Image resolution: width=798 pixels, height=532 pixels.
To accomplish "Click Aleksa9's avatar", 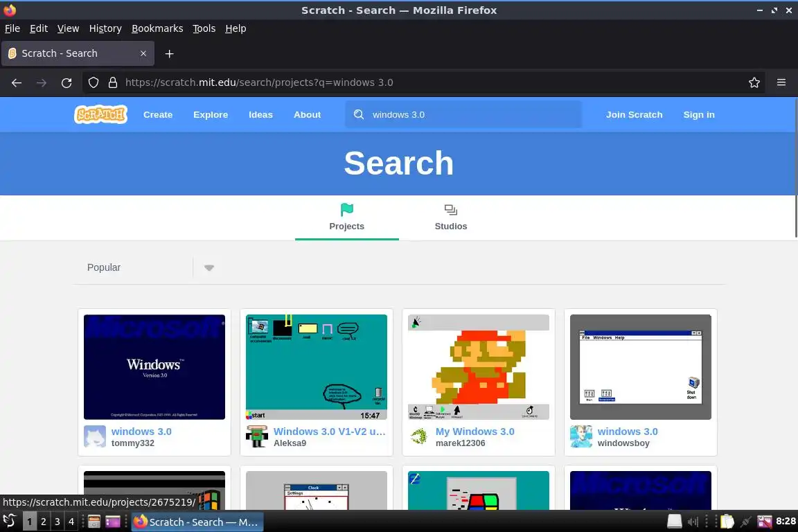I will coord(256,436).
